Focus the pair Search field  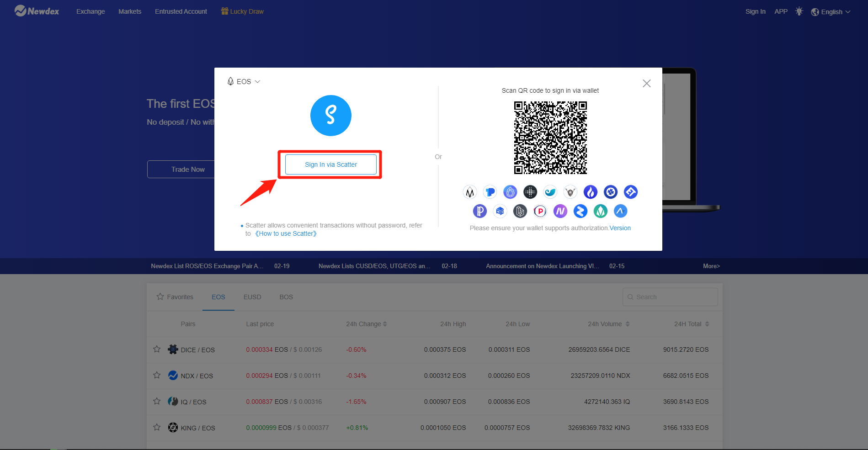[670, 297]
